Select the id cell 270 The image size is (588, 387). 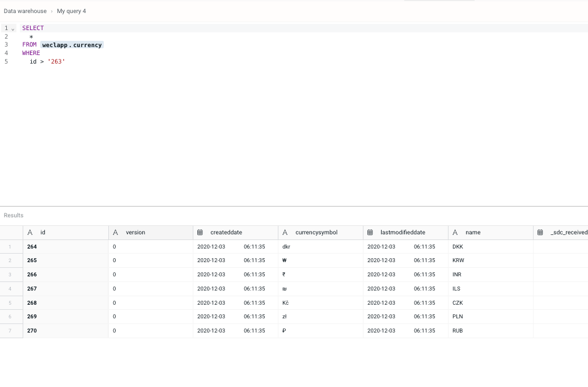coord(66,331)
